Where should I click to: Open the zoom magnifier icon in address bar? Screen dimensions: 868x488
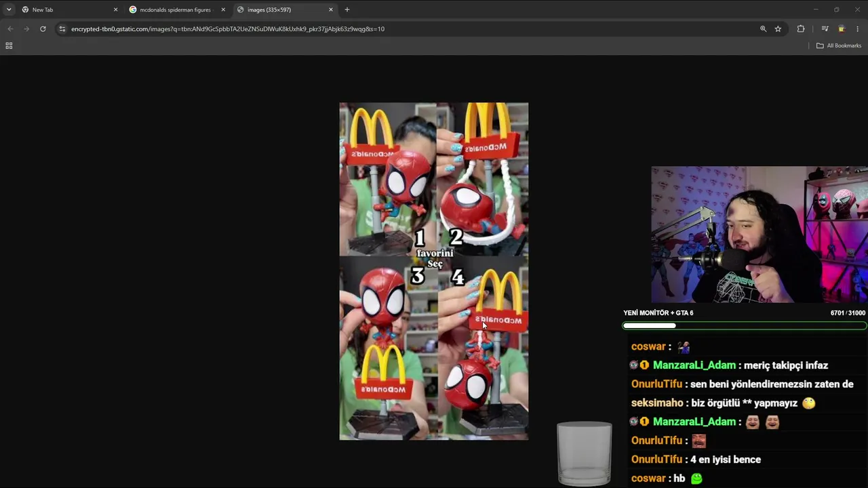point(763,29)
